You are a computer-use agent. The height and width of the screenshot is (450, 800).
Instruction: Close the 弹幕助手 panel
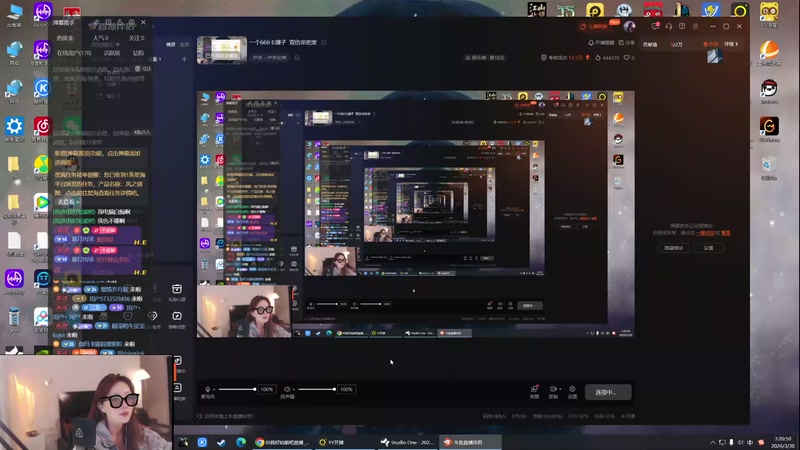[143, 22]
